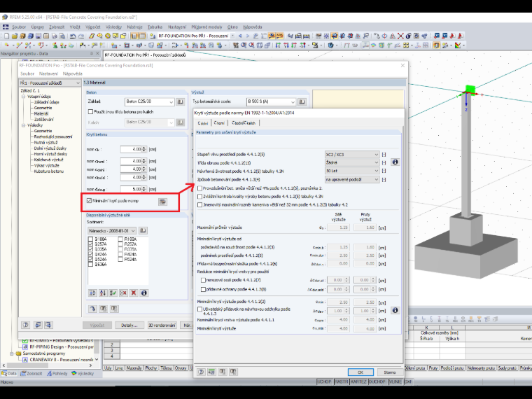Screen dimensions: 532x399
Task: Click the New file icon in main toolbar
Action: coord(6,36)
